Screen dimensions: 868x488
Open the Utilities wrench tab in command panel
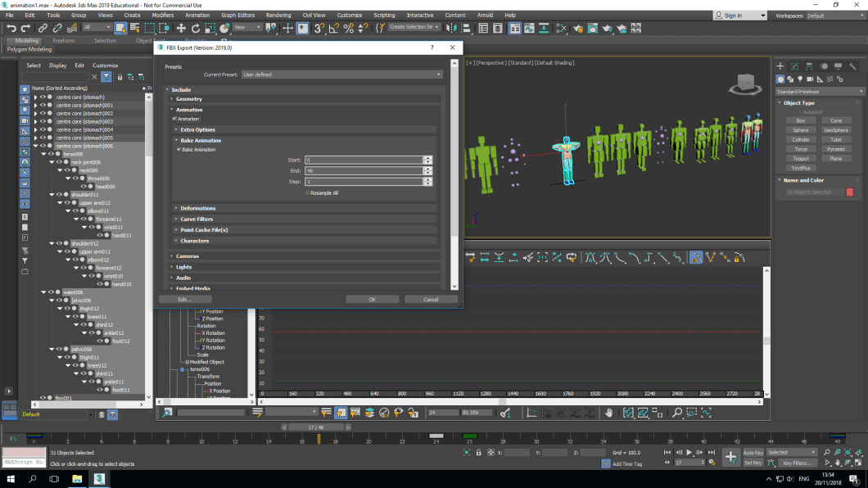click(852, 66)
